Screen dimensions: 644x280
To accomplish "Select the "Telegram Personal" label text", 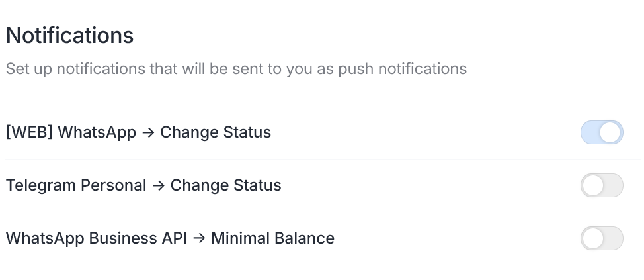I will pyautogui.click(x=76, y=185).
